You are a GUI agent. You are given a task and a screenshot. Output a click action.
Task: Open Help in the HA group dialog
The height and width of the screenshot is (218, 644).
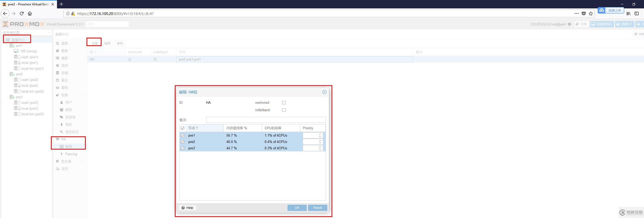(188, 208)
